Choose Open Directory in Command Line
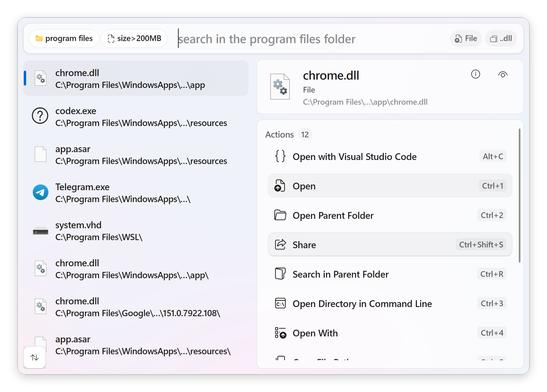Screen dimensions: 547x392 (x=390, y=303)
